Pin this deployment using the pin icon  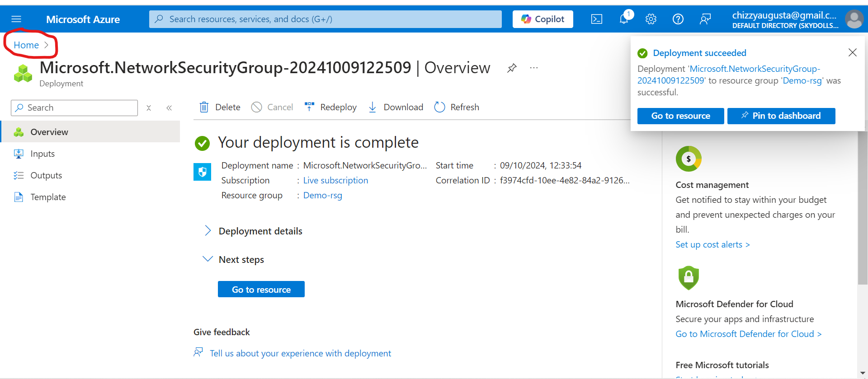click(x=512, y=68)
